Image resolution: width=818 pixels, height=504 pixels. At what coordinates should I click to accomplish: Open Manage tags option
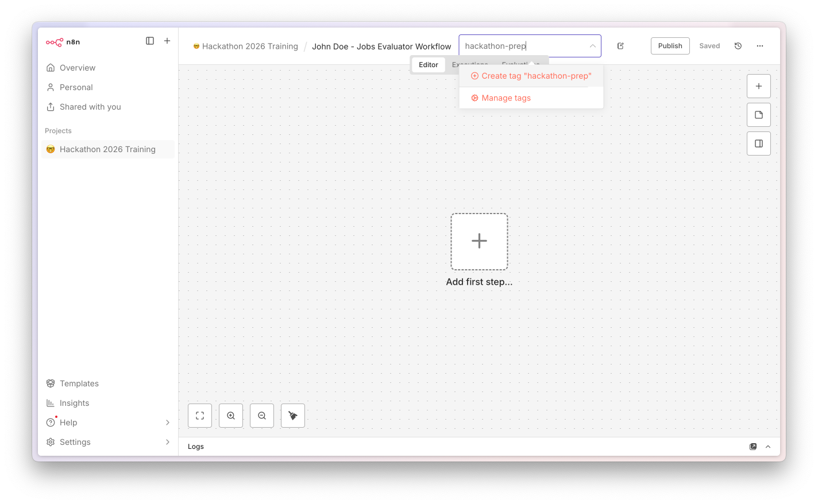[531, 98]
